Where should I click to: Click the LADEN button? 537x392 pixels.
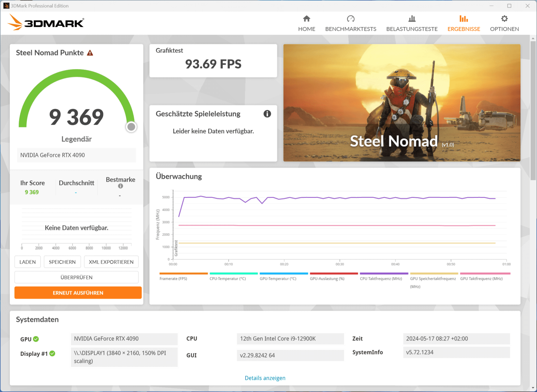[x=27, y=262]
